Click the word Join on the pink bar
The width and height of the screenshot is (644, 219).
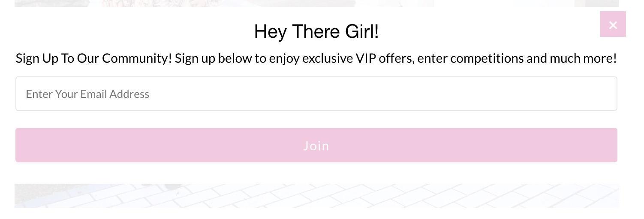[x=316, y=146]
